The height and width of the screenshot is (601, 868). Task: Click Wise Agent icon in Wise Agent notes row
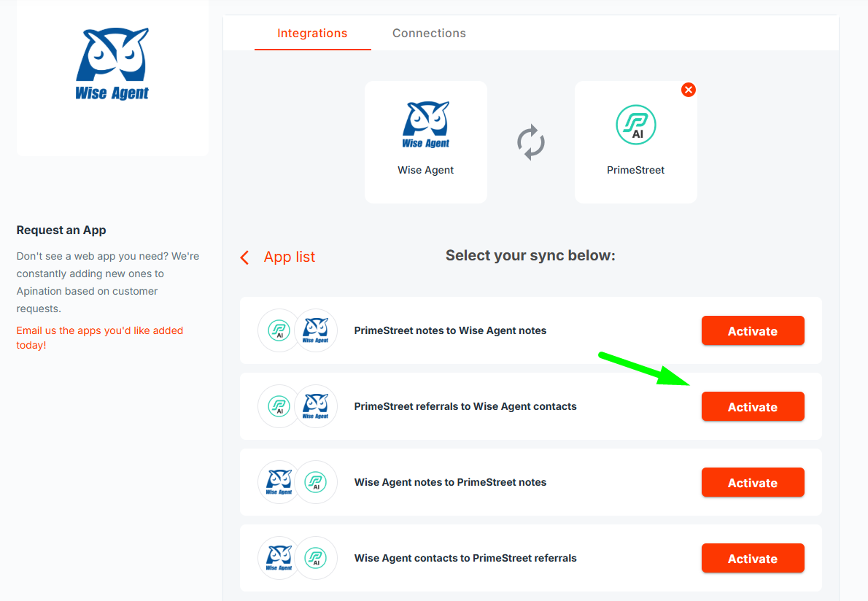[279, 482]
